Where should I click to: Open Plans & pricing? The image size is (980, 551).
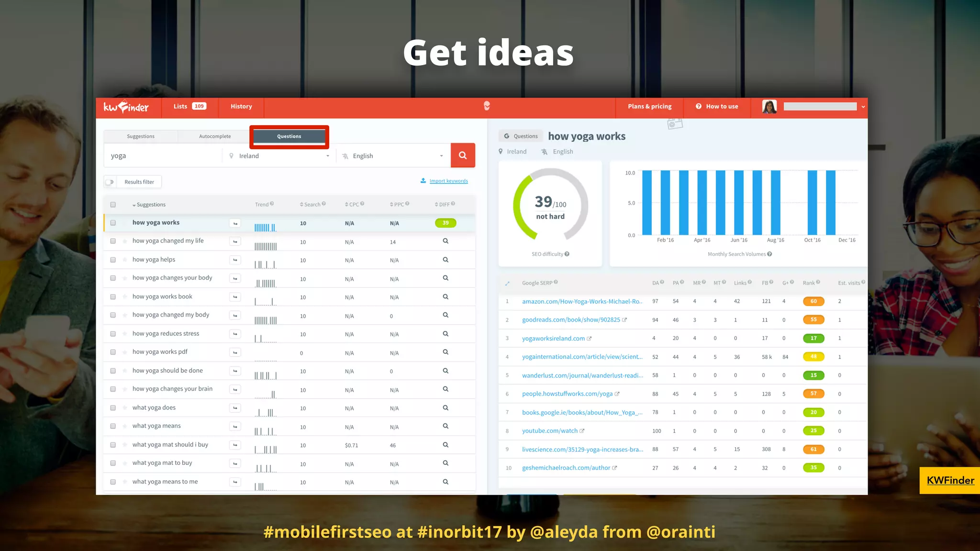point(649,107)
